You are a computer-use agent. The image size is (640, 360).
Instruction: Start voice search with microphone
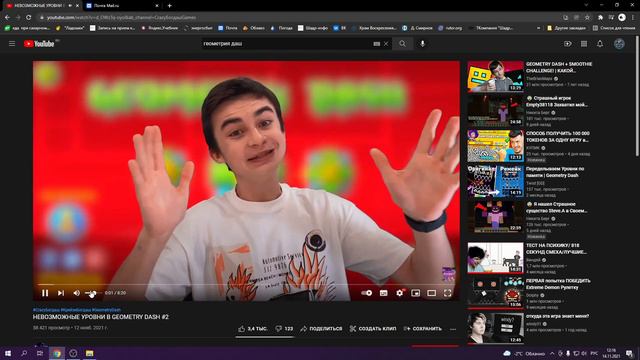click(422, 44)
